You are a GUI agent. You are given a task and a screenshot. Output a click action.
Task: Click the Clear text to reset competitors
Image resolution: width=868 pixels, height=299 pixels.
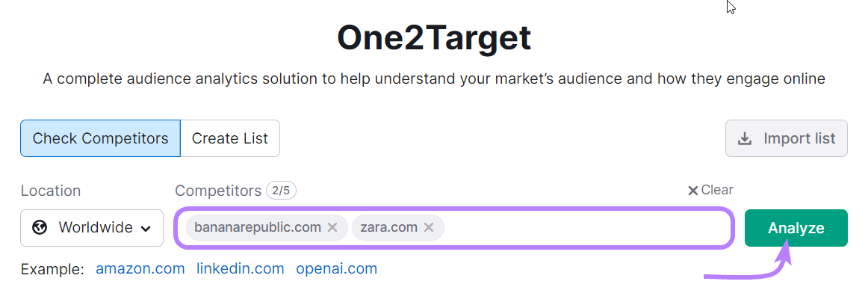(x=717, y=190)
